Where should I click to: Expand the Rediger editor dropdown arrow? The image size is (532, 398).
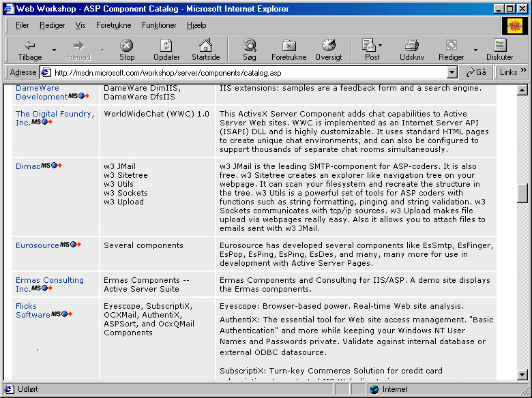point(475,50)
